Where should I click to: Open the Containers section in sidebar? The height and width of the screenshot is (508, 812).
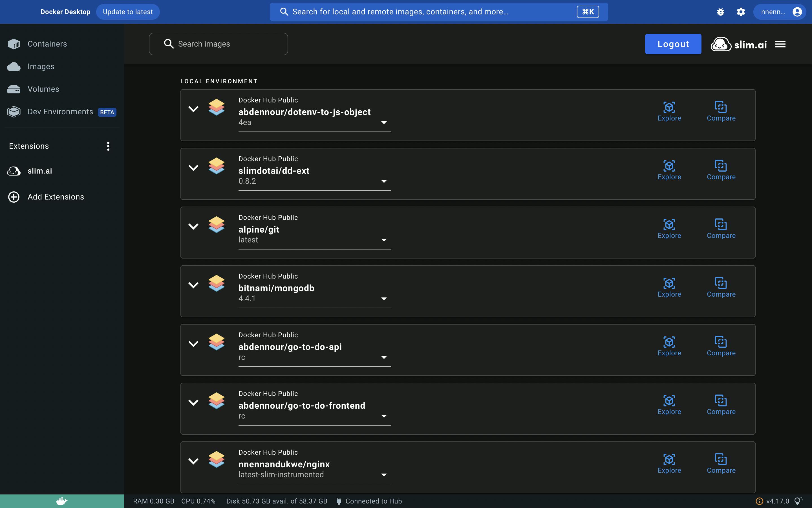62,44
